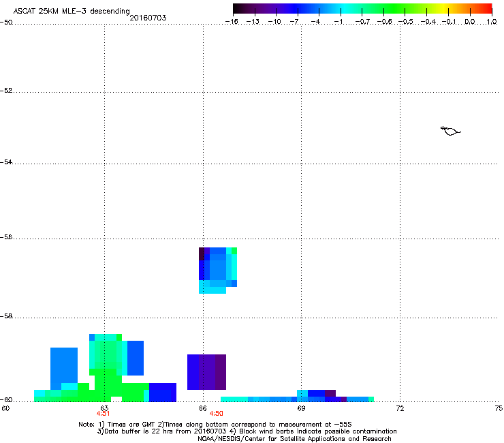Pick the black end of the color scale
The image size is (504, 443).
tap(238, 9)
